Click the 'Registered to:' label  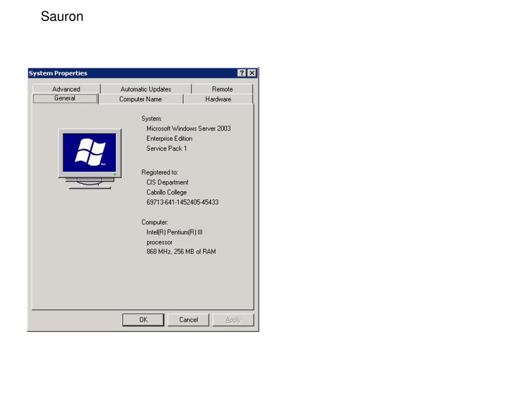[x=160, y=172]
